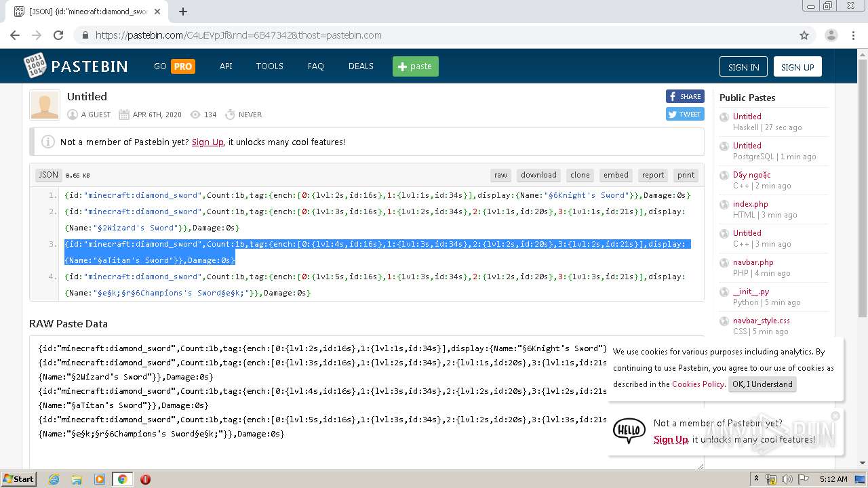Viewport: 868px width, 488px height.
Task: Download the paste
Action: (538, 175)
